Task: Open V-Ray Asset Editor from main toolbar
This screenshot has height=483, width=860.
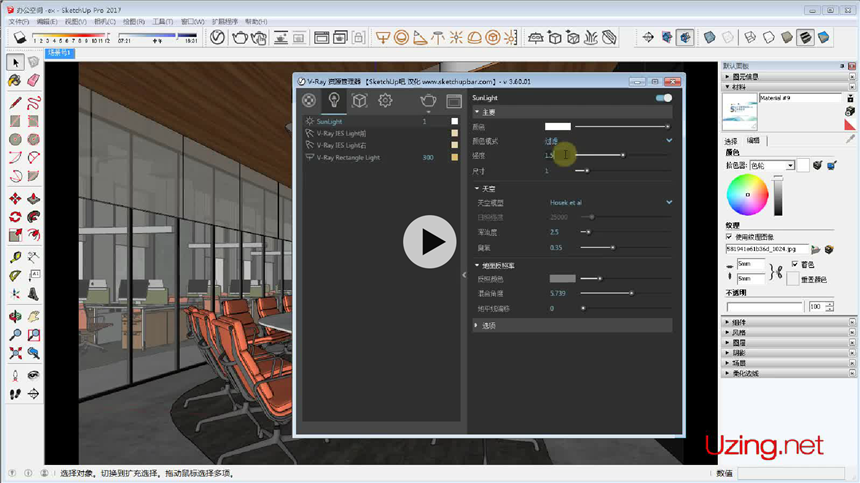Action: (x=218, y=38)
